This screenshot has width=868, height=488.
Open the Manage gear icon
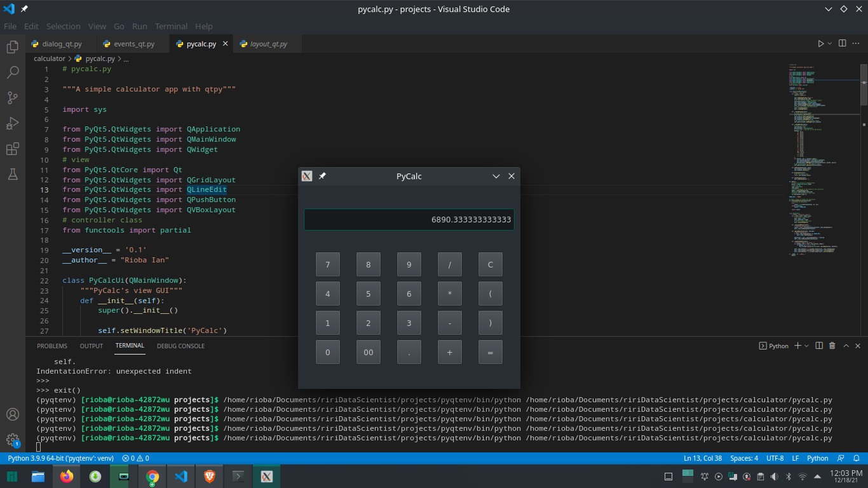click(12, 439)
